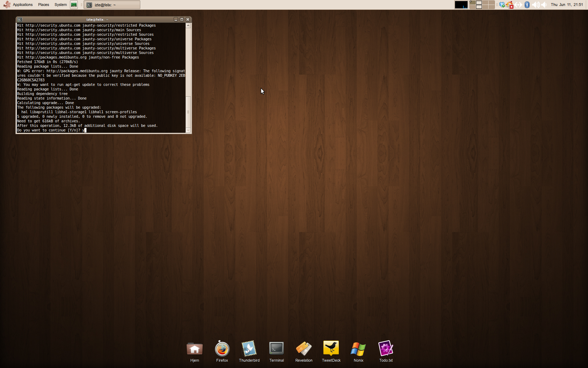Click the speaker icon with three sound waves
This screenshot has height=368, width=588.
(x=535, y=5)
